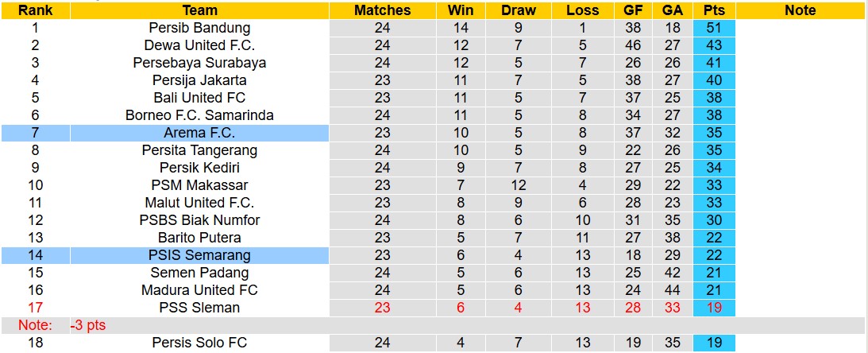Click the -3 pts note row
This screenshot has width=868, height=353.
[88, 325]
